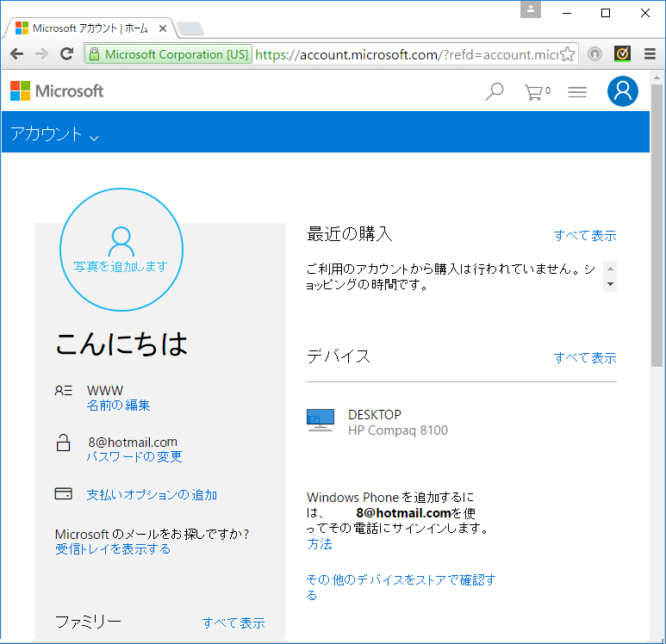Click the gray round extension icon
The height and width of the screenshot is (644, 666).
[595, 54]
